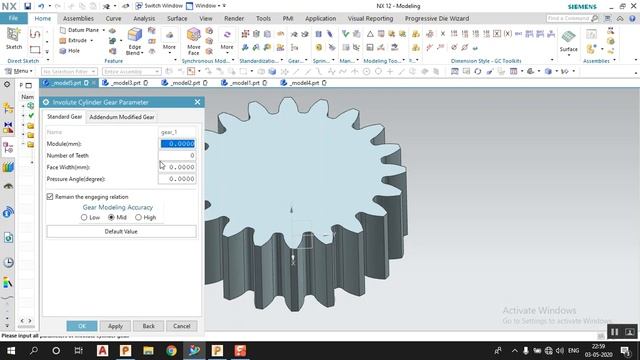Open the No Selection Filter dropdown
This screenshot has height=360, width=640.
click(69, 71)
